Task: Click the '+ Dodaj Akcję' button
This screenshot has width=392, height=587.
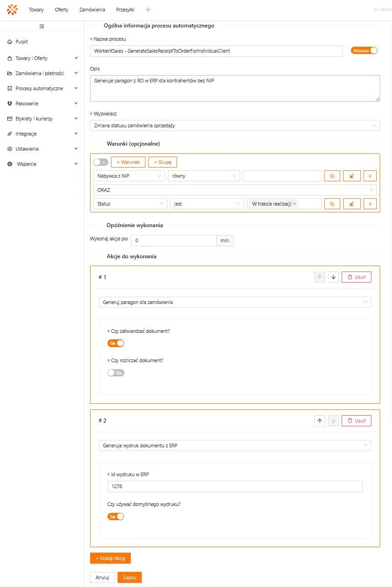Action: pos(111,558)
